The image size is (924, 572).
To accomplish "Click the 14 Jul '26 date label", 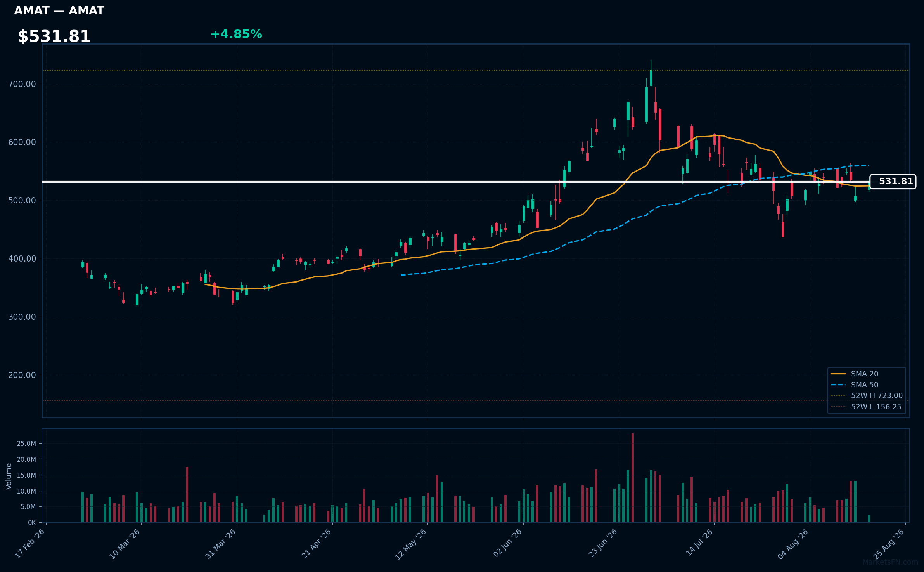I will click(x=699, y=543).
